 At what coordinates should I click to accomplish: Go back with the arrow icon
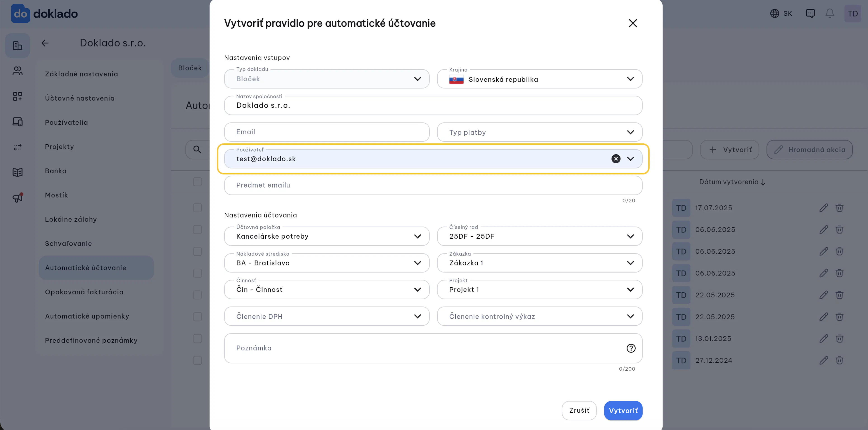pos(45,43)
